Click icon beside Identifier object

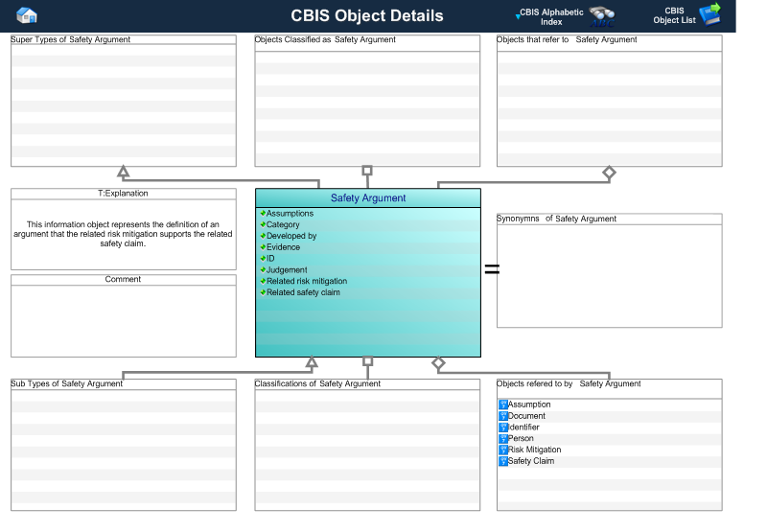(x=503, y=428)
